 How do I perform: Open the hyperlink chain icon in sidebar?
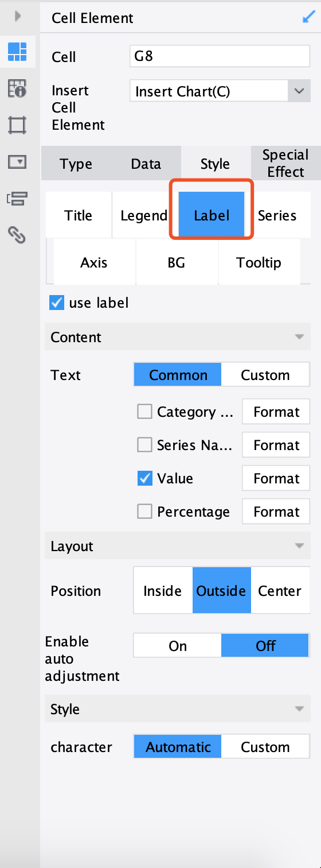[x=17, y=235]
